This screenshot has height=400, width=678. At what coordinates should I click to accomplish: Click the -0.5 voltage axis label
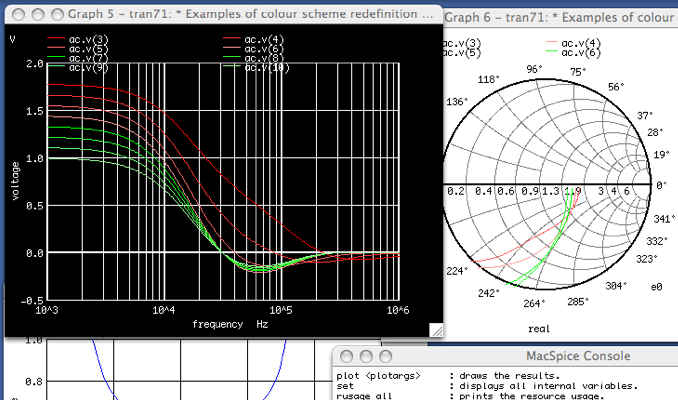[x=32, y=301]
